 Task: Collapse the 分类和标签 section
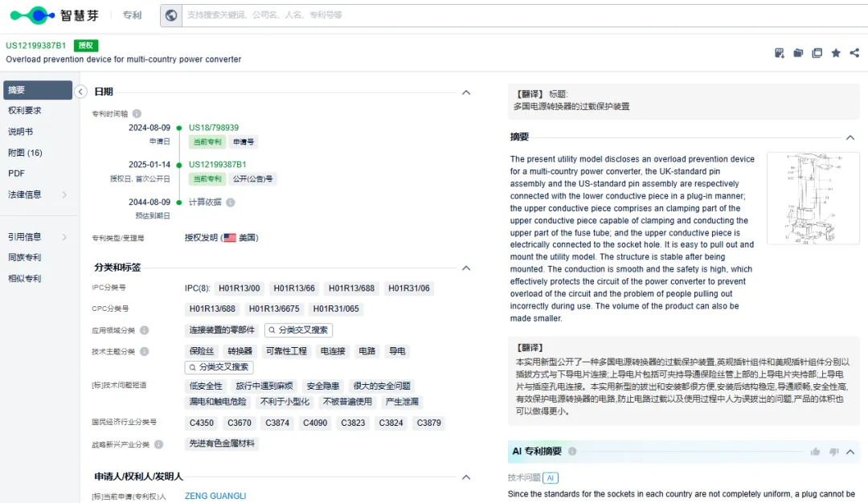tap(466, 268)
